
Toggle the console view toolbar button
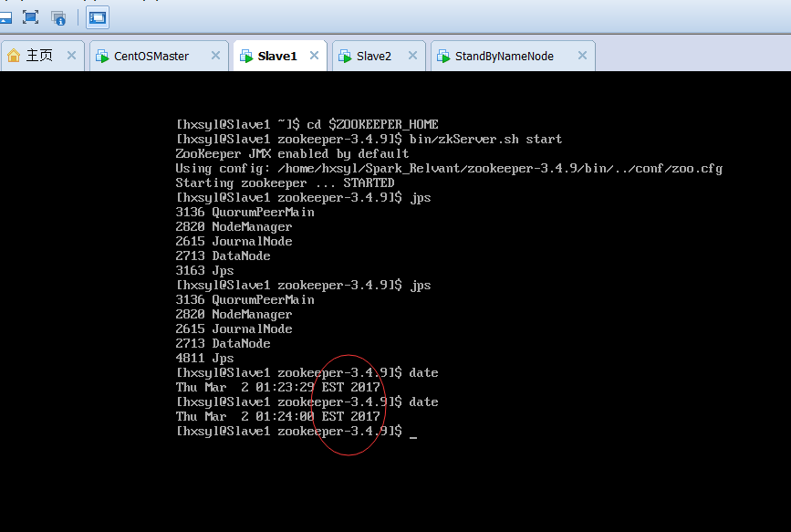pos(98,17)
